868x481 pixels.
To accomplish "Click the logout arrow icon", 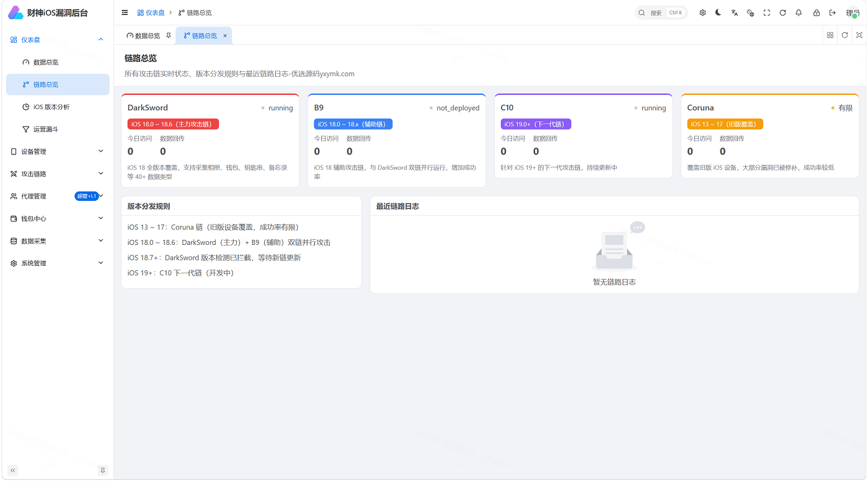I will (833, 12).
